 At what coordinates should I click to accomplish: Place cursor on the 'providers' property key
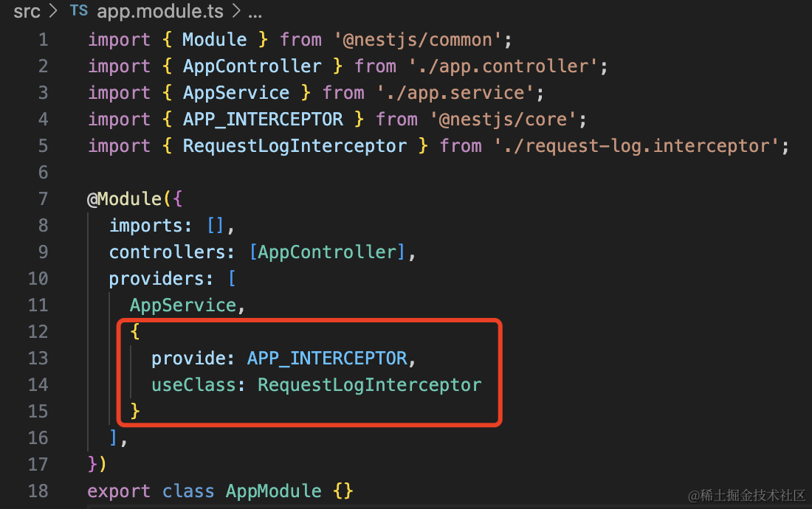pos(155,279)
